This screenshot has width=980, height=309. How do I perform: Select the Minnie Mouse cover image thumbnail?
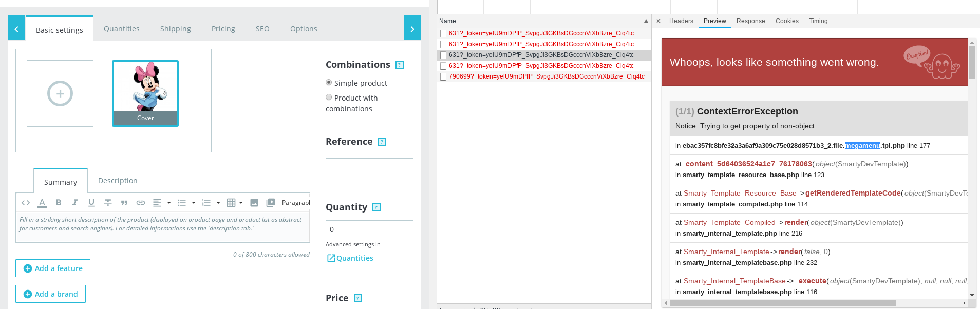point(145,93)
